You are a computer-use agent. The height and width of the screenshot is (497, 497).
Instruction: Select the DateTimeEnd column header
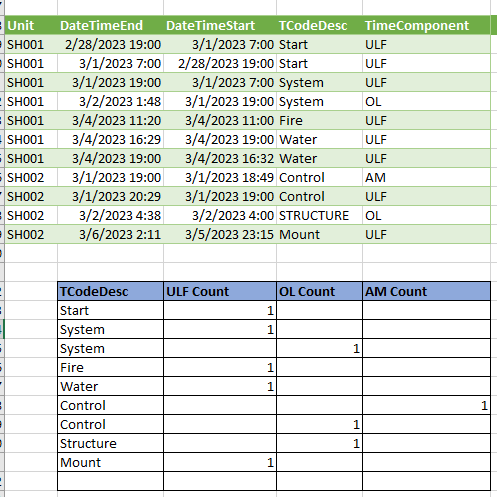110,25
